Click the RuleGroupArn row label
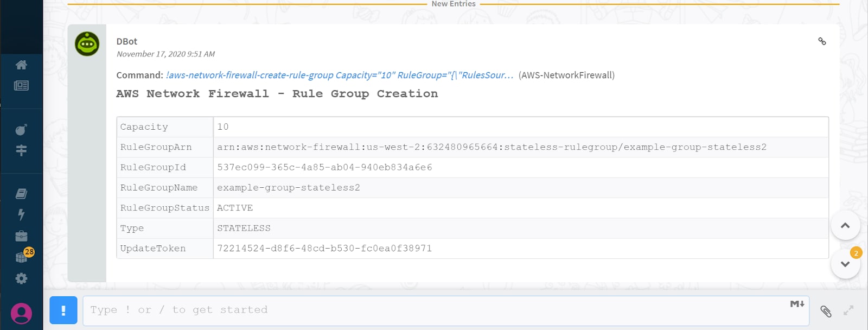The width and height of the screenshot is (868, 330). click(156, 147)
